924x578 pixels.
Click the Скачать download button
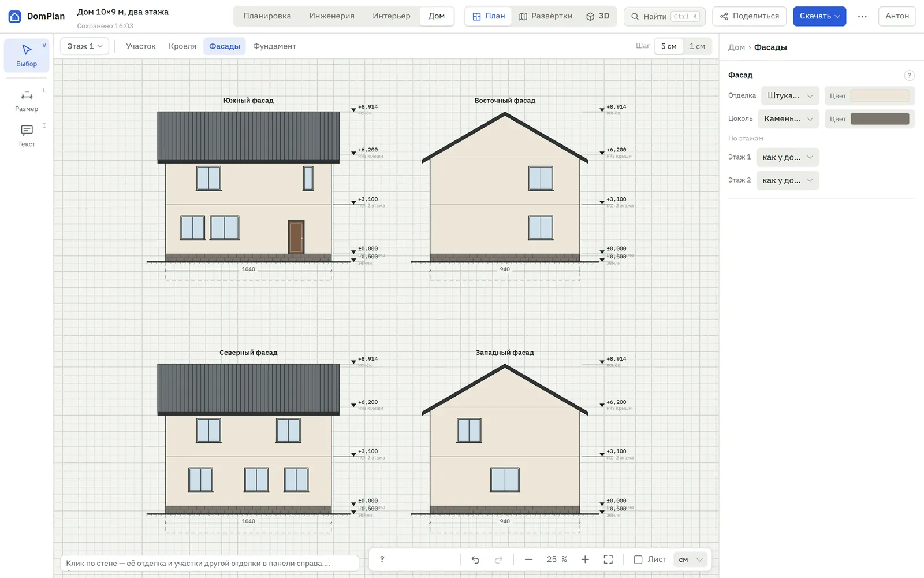819,16
